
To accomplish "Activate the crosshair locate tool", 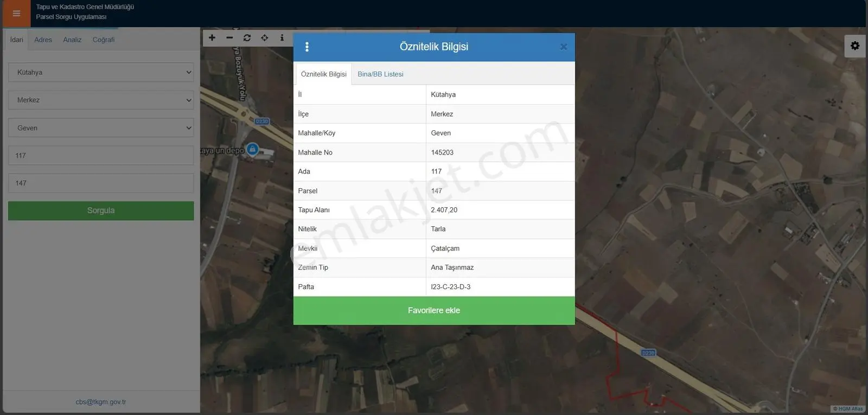I will pos(264,38).
